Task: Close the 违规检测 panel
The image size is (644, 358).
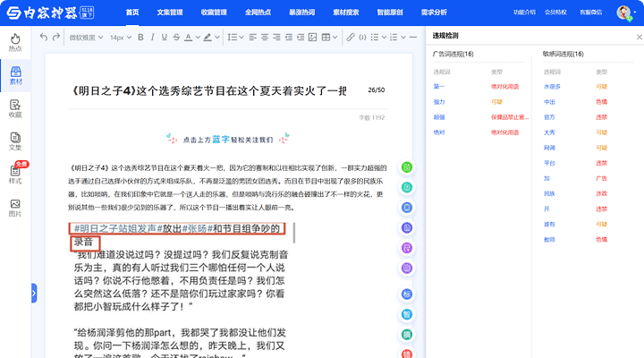Action: [x=639, y=37]
